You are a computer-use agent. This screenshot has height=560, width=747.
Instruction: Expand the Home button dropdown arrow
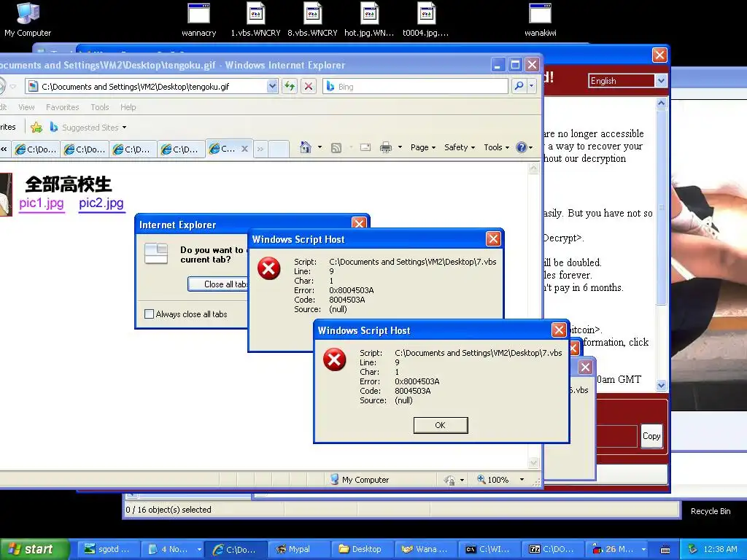[x=320, y=147]
